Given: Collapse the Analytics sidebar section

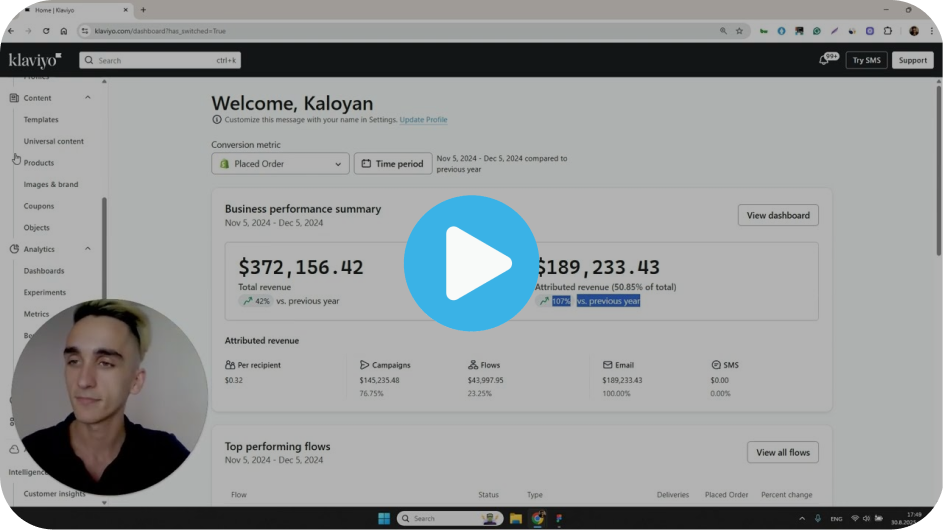Looking at the screenshot, I should click(x=88, y=249).
